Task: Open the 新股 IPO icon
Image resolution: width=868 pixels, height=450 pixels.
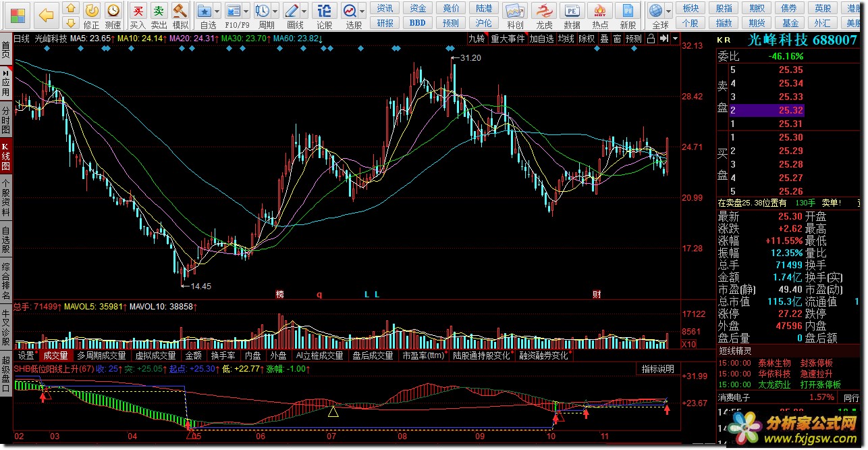Action: click(628, 11)
